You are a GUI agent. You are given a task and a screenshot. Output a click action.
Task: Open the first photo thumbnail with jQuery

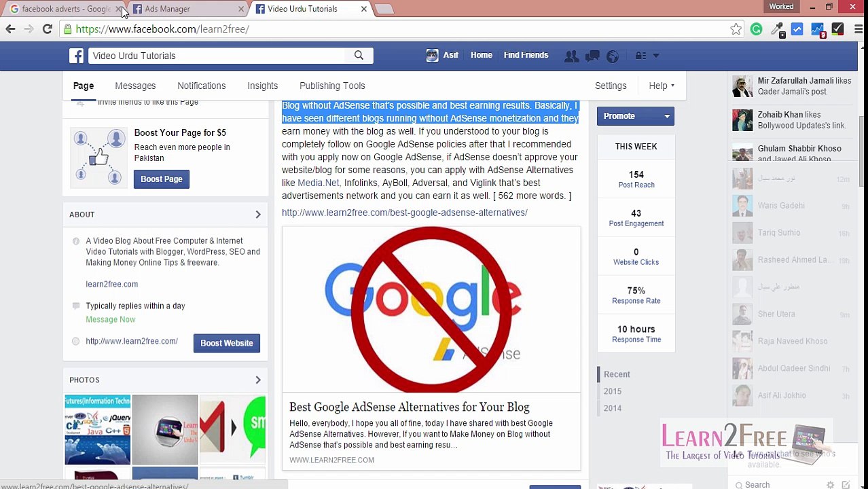pyautogui.click(x=97, y=429)
